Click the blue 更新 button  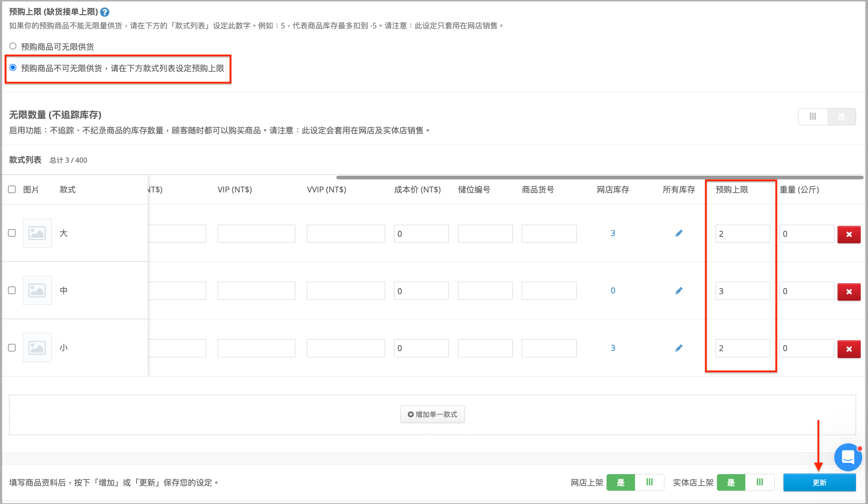pyautogui.click(x=819, y=483)
